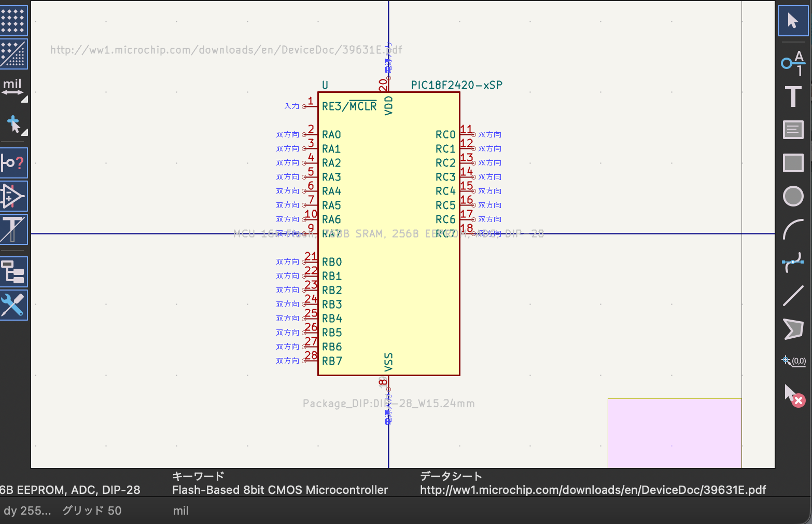Click the dy 255 coordinate readout
812x524 pixels.
[x=27, y=511]
